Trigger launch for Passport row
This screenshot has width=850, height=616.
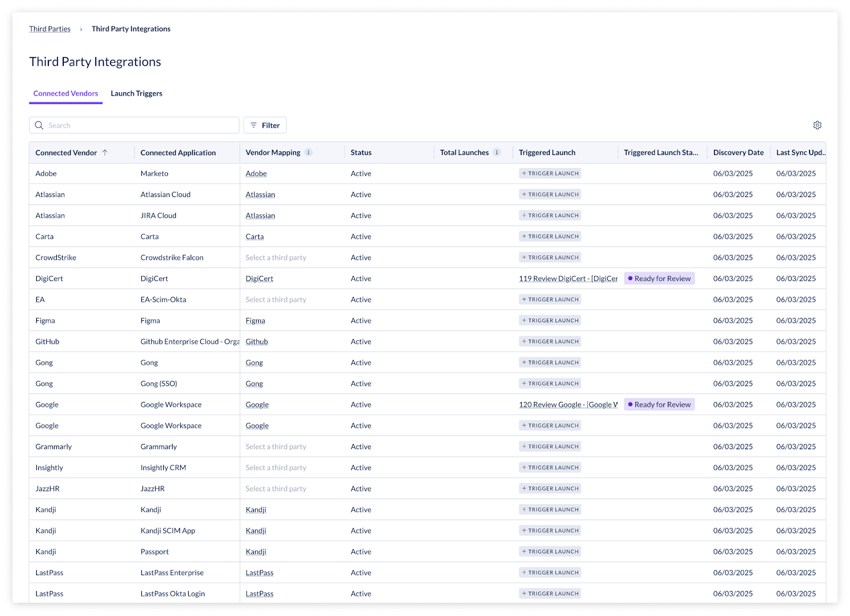point(550,551)
